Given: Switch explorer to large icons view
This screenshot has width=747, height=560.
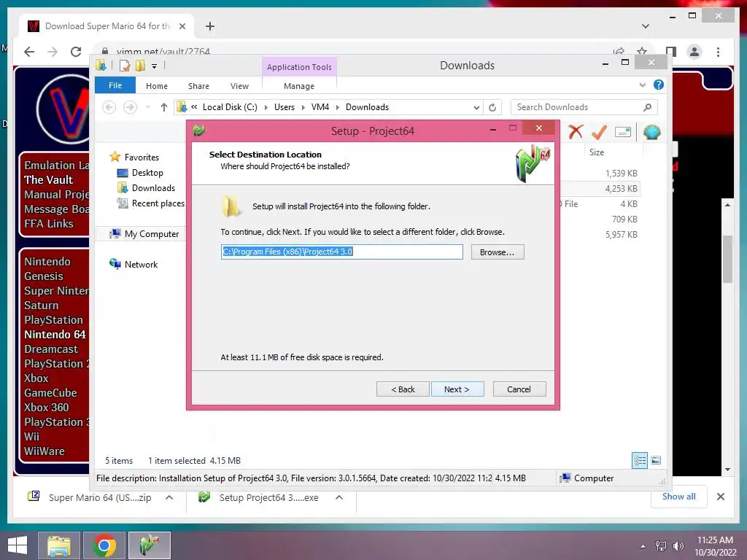Looking at the screenshot, I should click(656, 460).
